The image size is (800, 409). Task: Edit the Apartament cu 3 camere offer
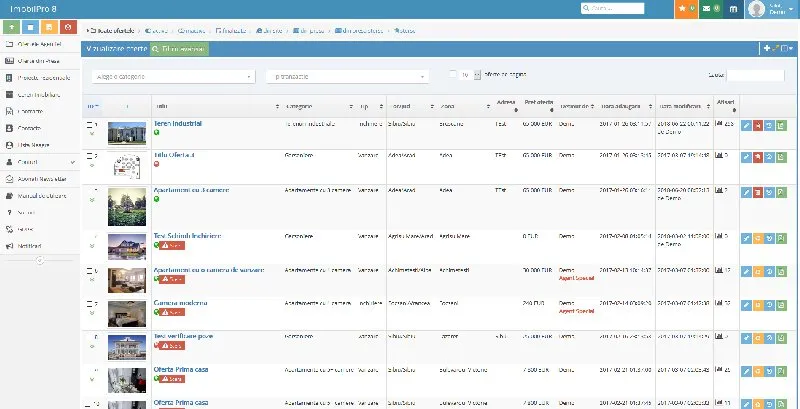(746, 192)
